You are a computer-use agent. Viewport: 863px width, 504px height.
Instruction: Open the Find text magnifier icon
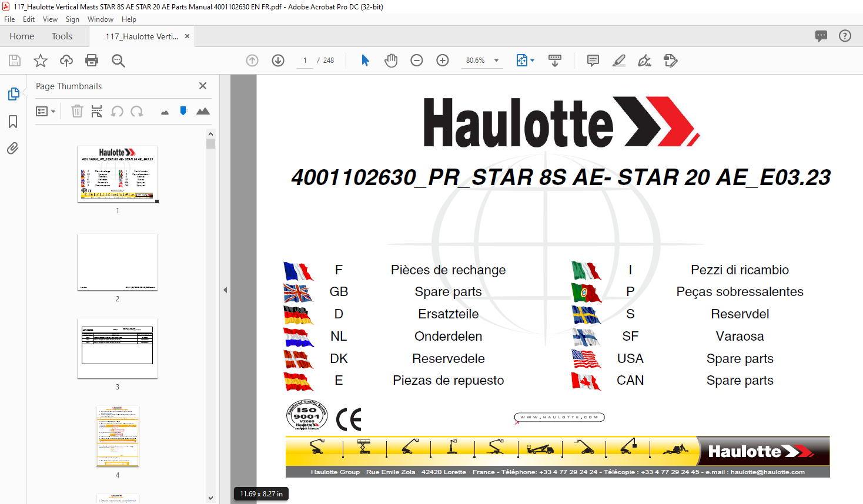118,61
